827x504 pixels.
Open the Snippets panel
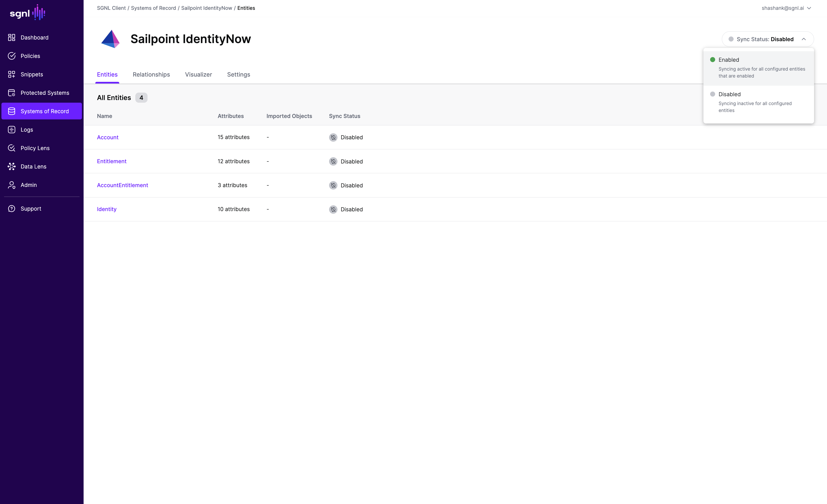click(31, 74)
